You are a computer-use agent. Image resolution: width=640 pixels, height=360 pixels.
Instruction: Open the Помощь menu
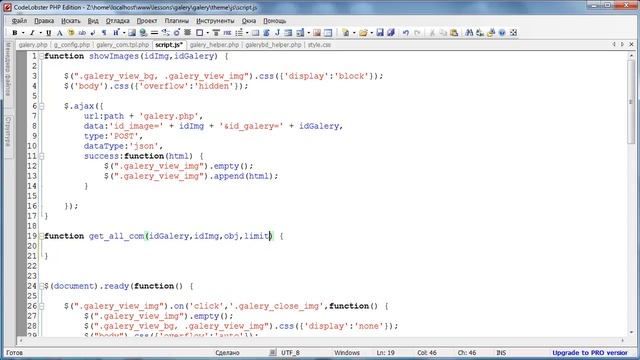pos(274,20)
